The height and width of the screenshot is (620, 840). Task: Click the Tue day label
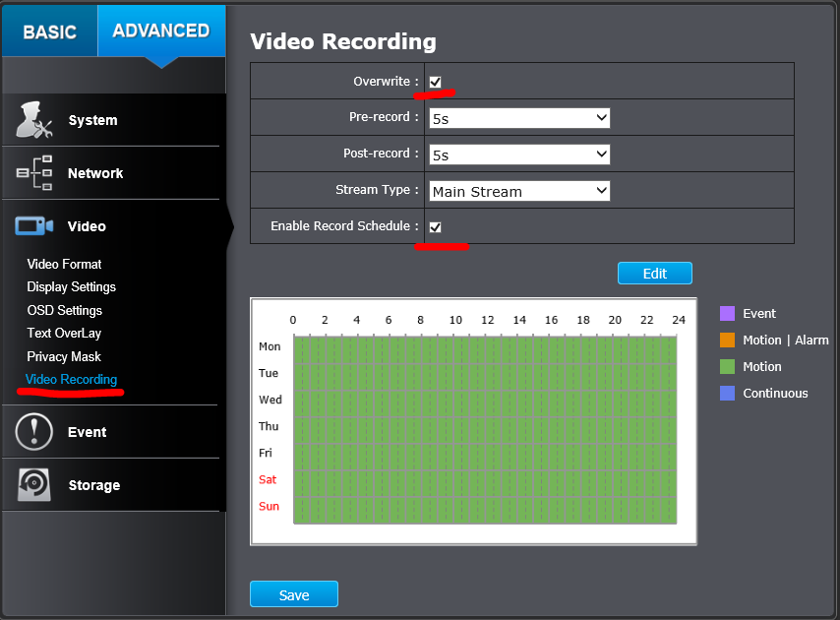269,373
